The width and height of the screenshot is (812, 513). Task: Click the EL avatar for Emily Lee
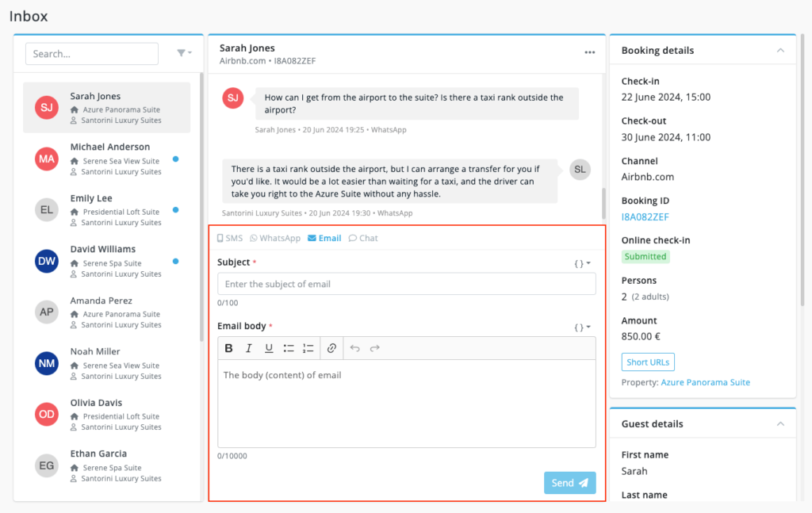47,209
